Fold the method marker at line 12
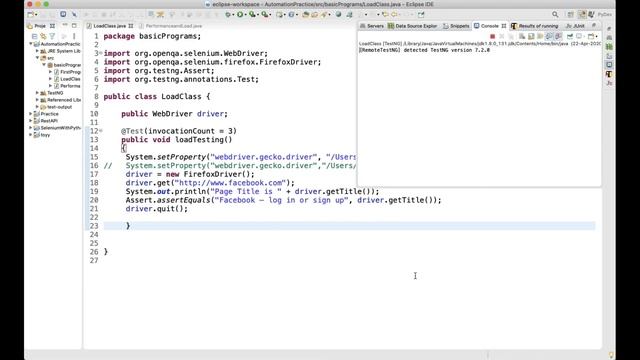The height and width of the screenshot is (360, 640). (x=101, y=131)
